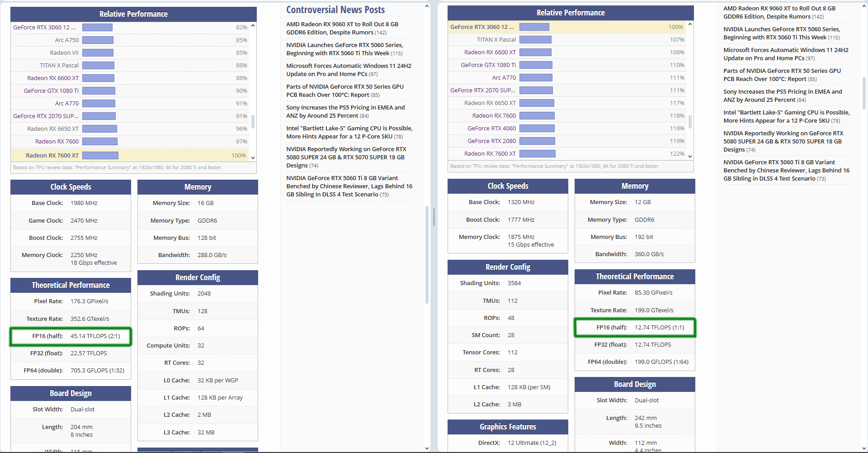Open TITAN X Pascal in right window's list

[x=496, y=39]
